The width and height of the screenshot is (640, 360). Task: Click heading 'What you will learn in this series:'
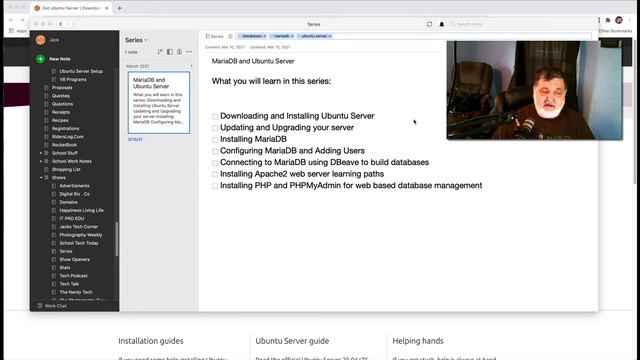click(x=271, y=81)
